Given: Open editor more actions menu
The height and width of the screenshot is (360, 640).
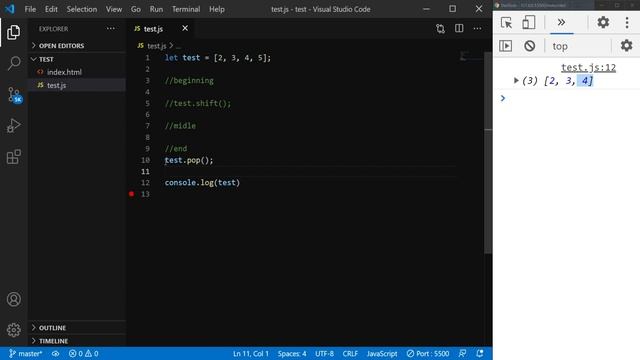Looking at the screenshot, I should coord(477,28).
